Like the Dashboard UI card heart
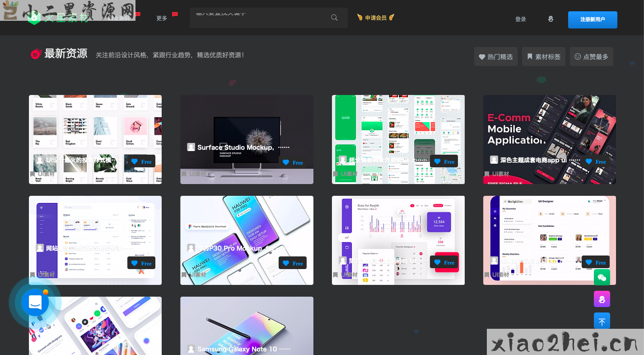The image size is (644, 355). 134,263
